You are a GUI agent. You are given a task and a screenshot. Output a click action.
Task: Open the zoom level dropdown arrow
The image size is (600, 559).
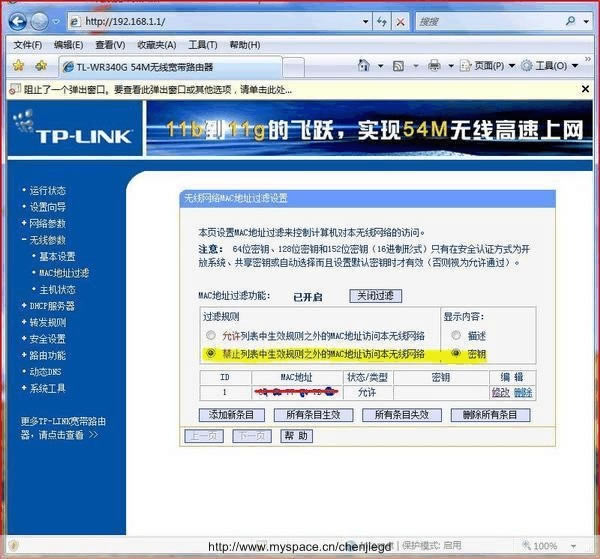[x=573, y=546]
